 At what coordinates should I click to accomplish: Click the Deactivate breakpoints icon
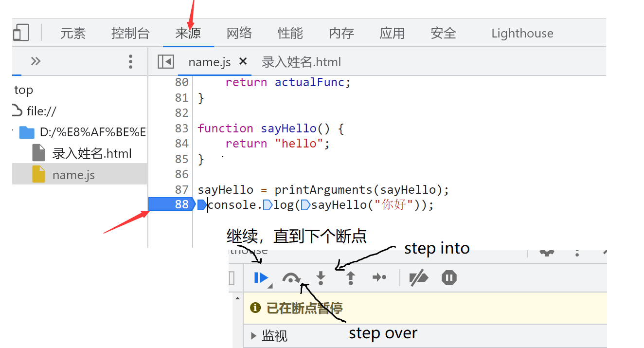pyautogui.click(x=419, y=278)
